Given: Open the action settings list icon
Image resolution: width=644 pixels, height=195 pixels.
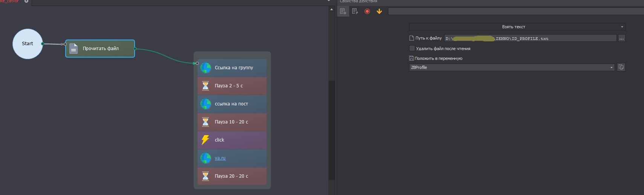Looking at the screenshot, I should (343, 11).
